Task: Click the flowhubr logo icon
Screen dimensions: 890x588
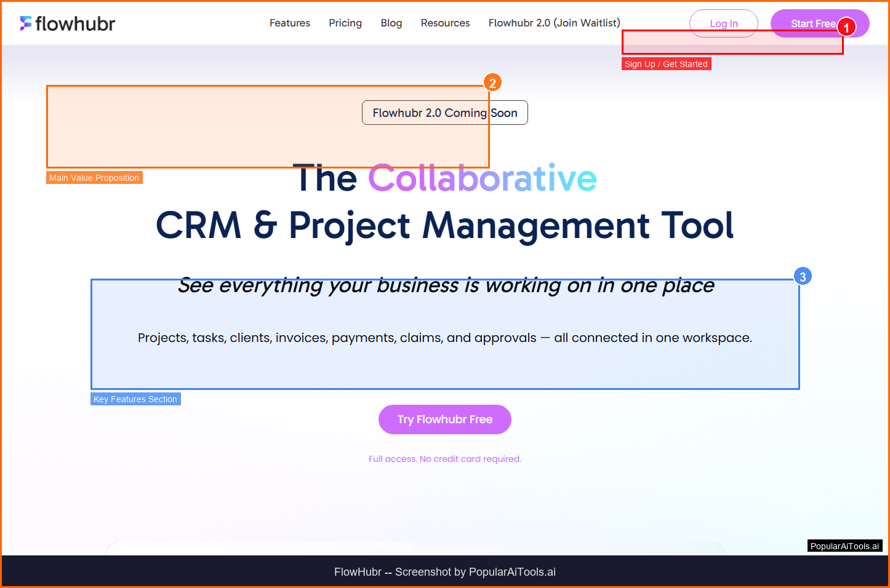Action: pos(26,23)
